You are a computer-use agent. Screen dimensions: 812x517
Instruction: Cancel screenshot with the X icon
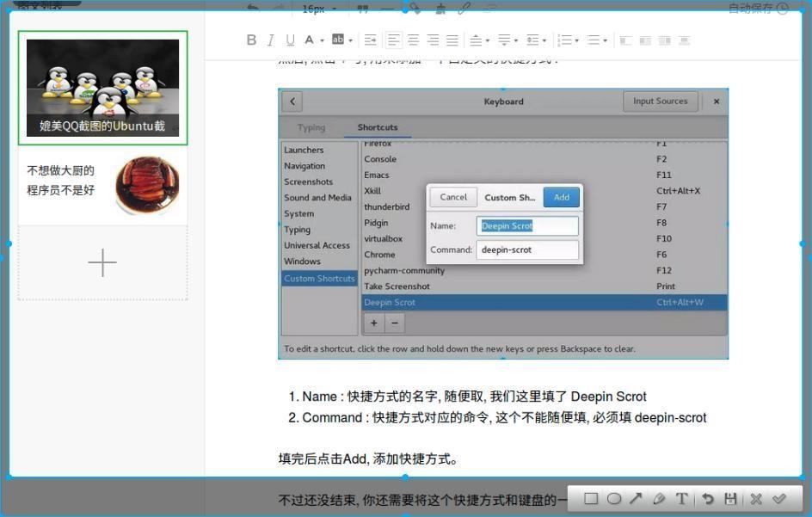point(756,499)
